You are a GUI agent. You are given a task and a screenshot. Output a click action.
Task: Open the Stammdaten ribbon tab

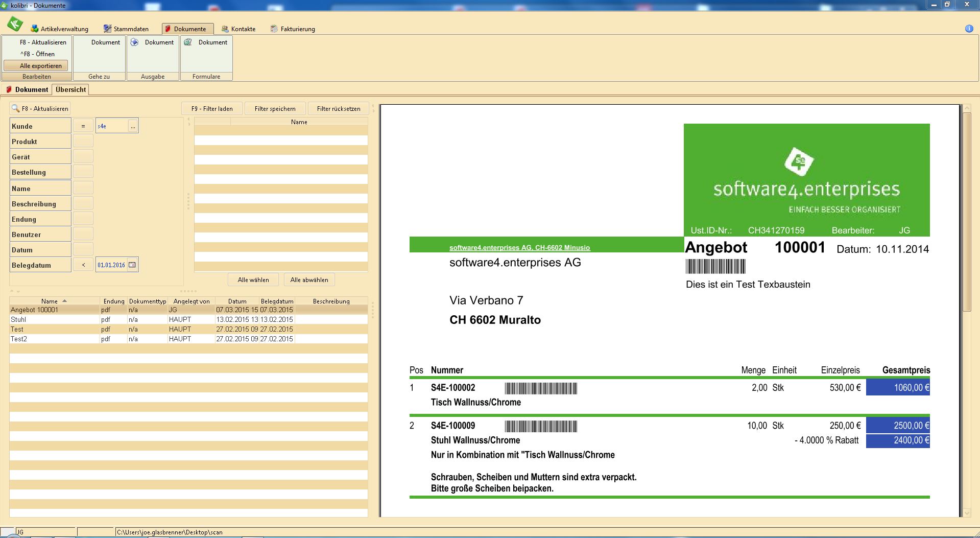[126, 29]
